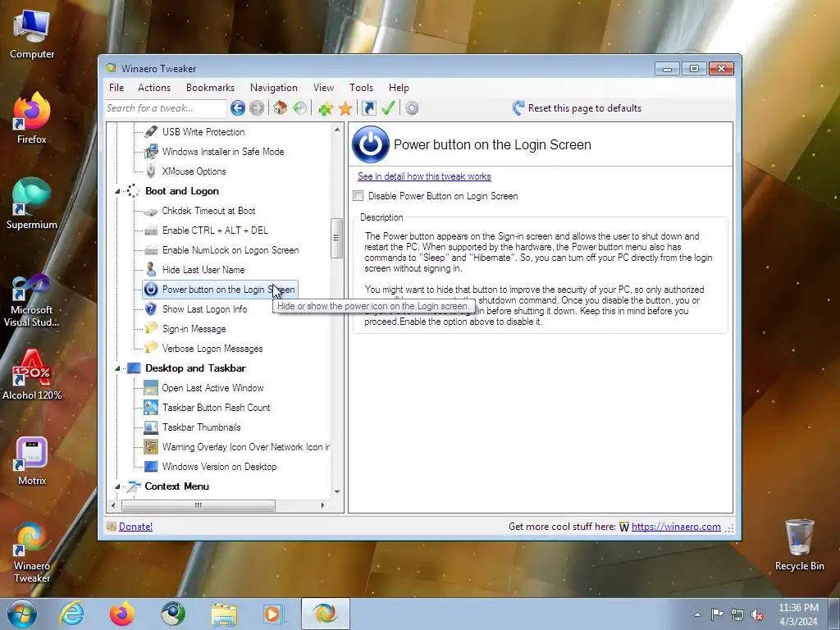Collapse the Boot and Logon tree section

117,191
